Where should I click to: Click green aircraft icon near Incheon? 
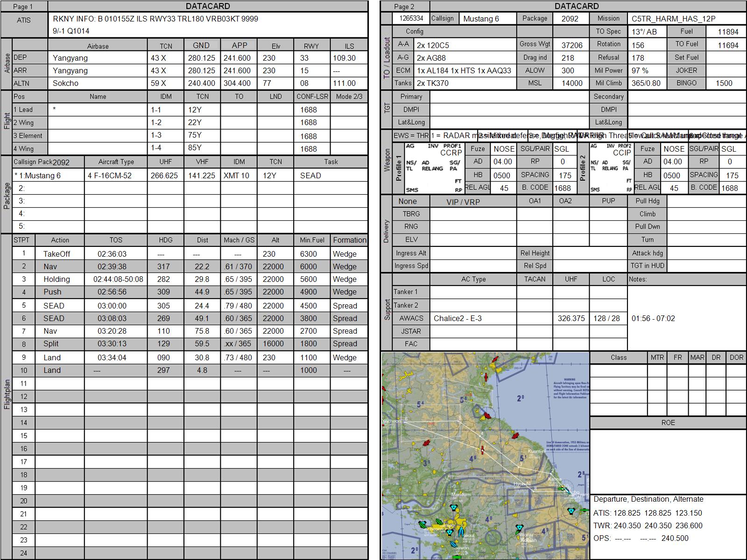coord(423,524)
